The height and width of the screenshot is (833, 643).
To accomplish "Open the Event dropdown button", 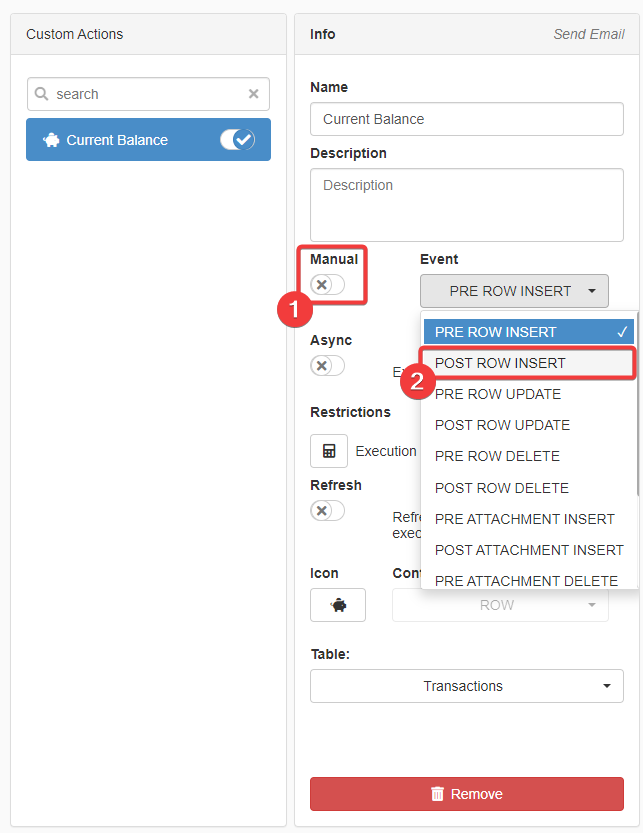I will pyautogui.click(x=514, y=291).
